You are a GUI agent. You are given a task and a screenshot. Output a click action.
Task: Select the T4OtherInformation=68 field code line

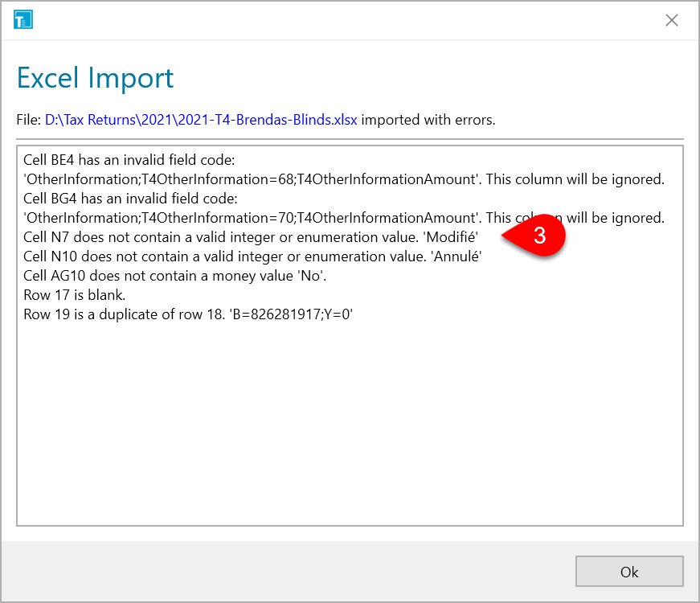tap(344, 179)
